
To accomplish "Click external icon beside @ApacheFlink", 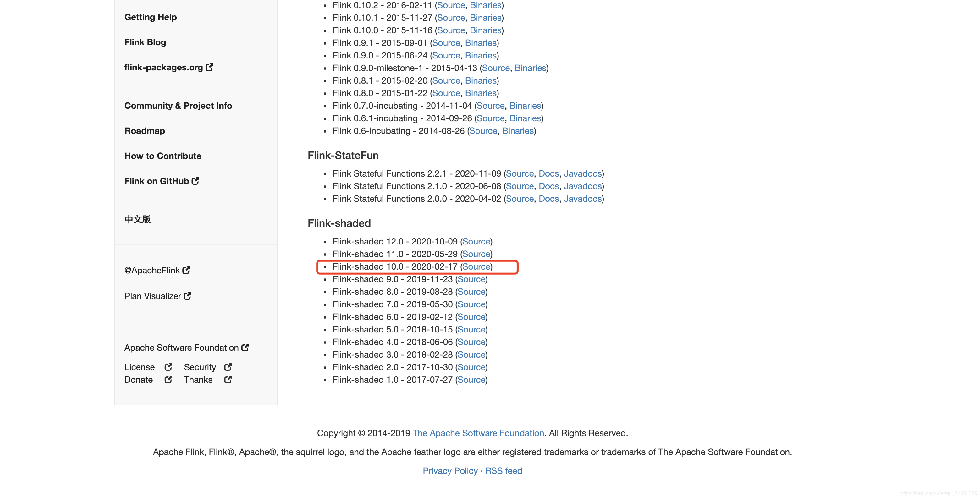I will pos(186,271).
